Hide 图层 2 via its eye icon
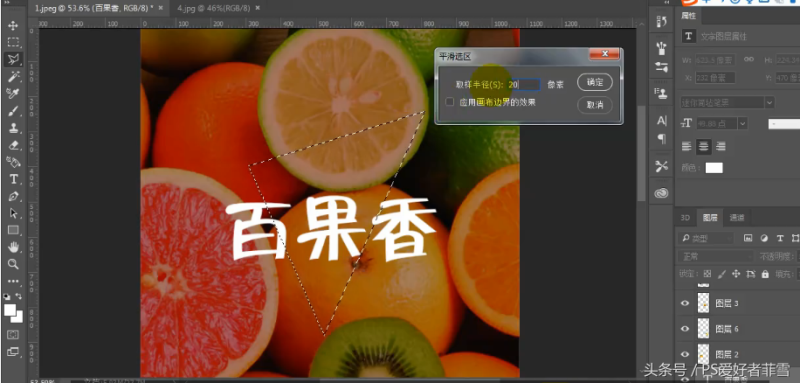The width and height of the screenshot is (800, 383). [685, 354]
